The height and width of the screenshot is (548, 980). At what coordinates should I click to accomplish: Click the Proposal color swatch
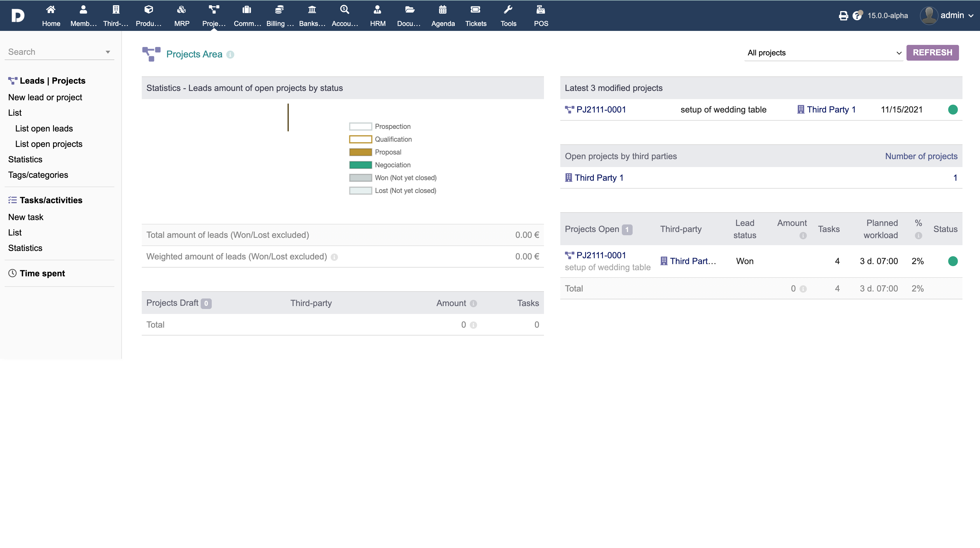pos(360,152)
